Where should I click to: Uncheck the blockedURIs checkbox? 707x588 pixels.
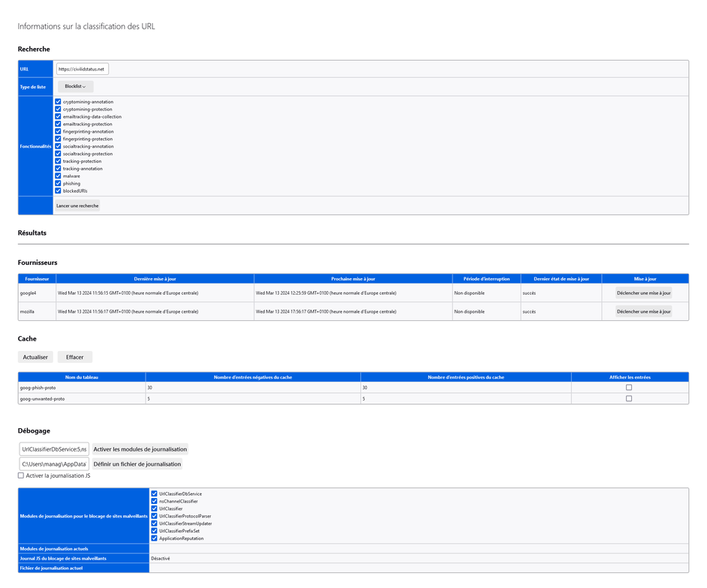point(58,191)
